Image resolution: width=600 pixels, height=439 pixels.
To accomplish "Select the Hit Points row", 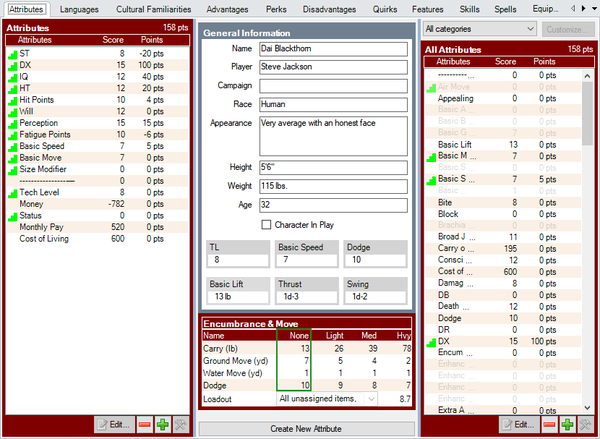I will [x=98, y=100].
